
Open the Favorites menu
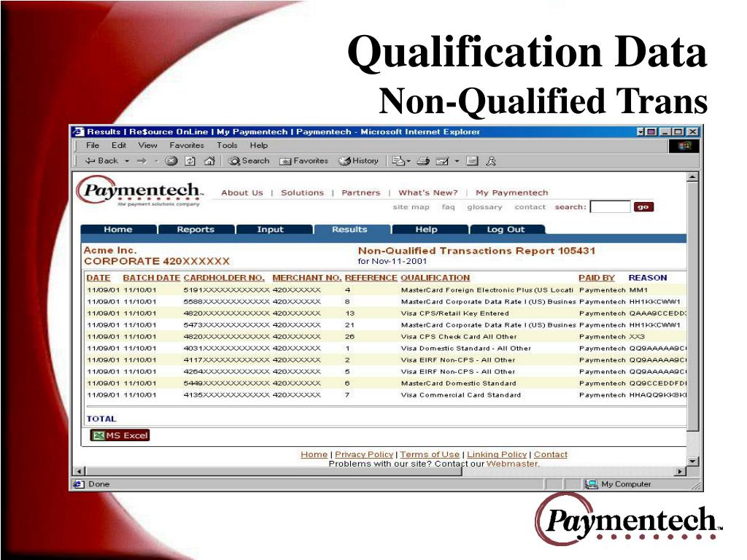(187, 145)
